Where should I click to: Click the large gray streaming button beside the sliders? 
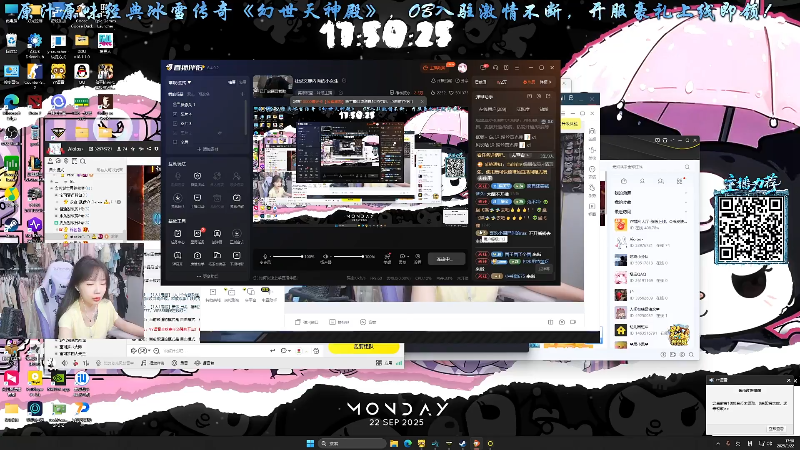[446, 259]
